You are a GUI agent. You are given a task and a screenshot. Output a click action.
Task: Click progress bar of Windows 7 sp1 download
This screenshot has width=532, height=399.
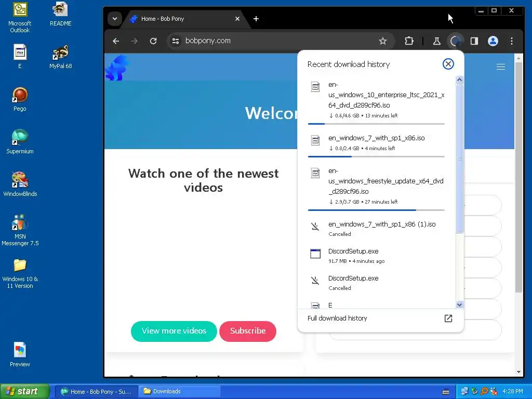pos(376,156)
